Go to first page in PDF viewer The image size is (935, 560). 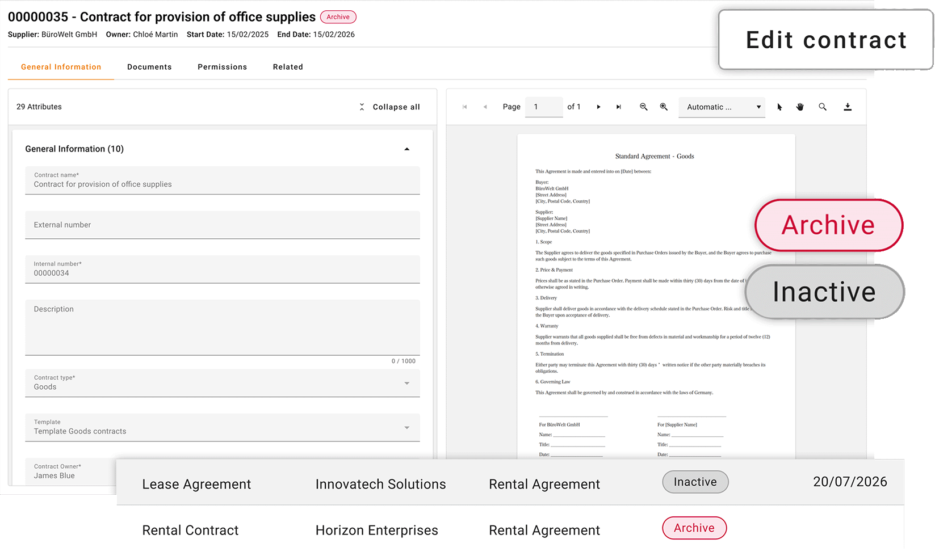pyautogui.click(x=464, y=107)
